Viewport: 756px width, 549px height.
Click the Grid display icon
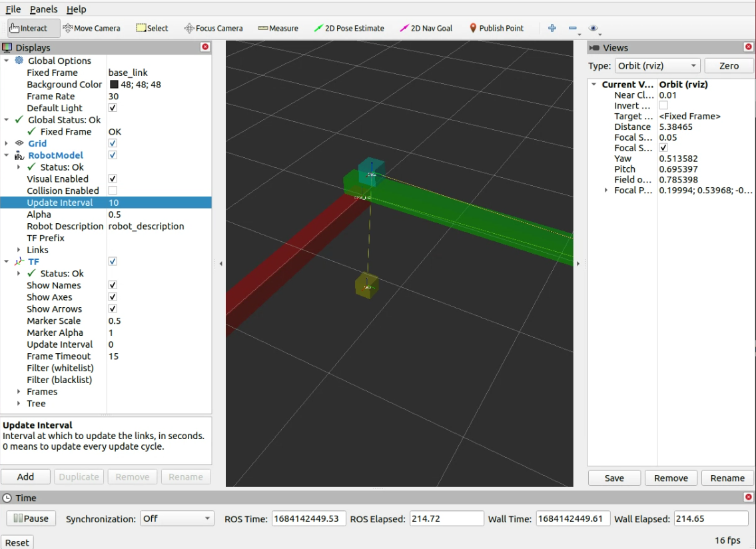tap(19, 143)
